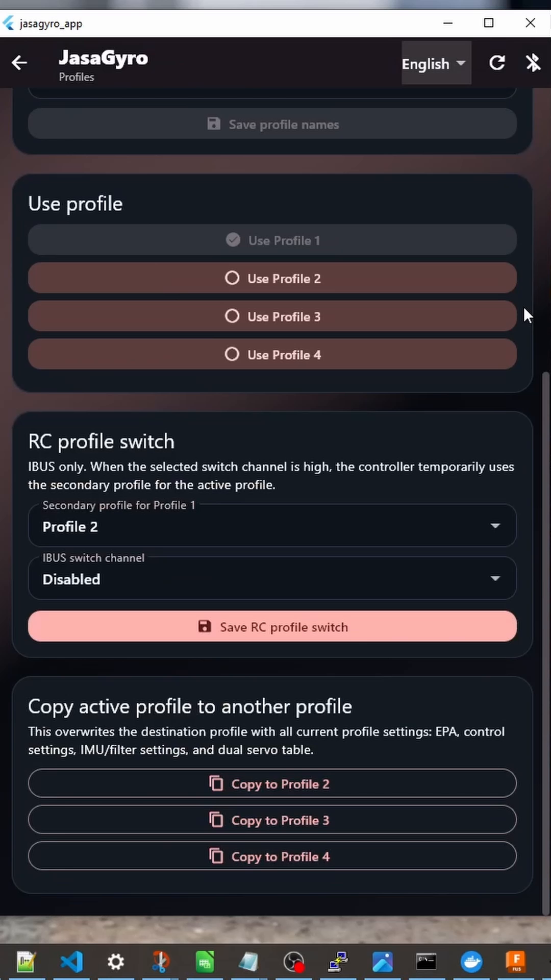
Task: Open the settings gear in taskbar
Action: tap(116, 962)
